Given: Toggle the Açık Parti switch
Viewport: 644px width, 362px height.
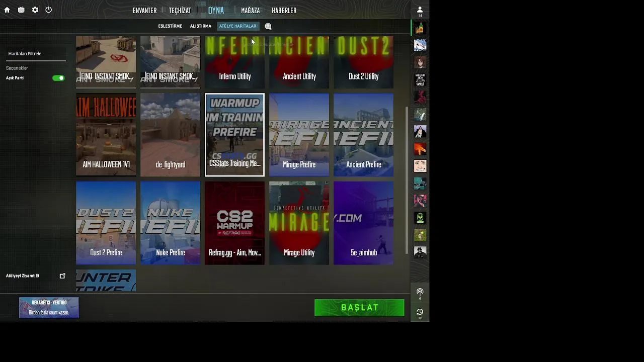Looking at the screenshot, I should (x=58, y=78).
